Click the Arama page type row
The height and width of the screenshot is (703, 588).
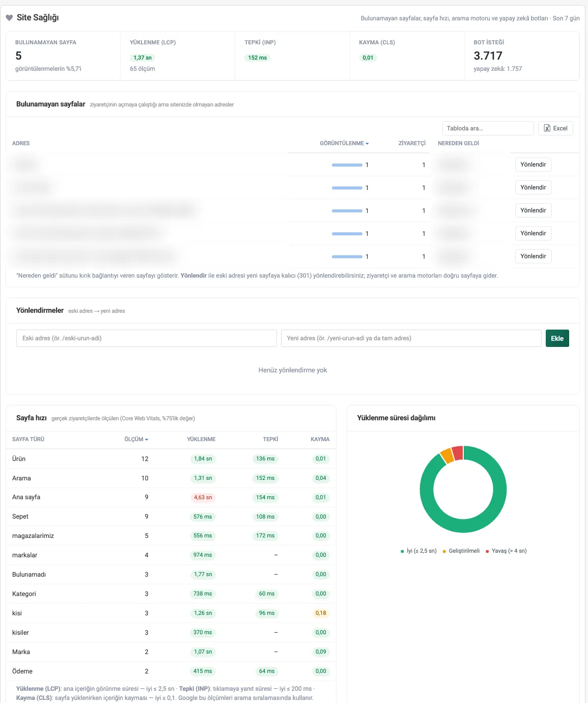171,478
